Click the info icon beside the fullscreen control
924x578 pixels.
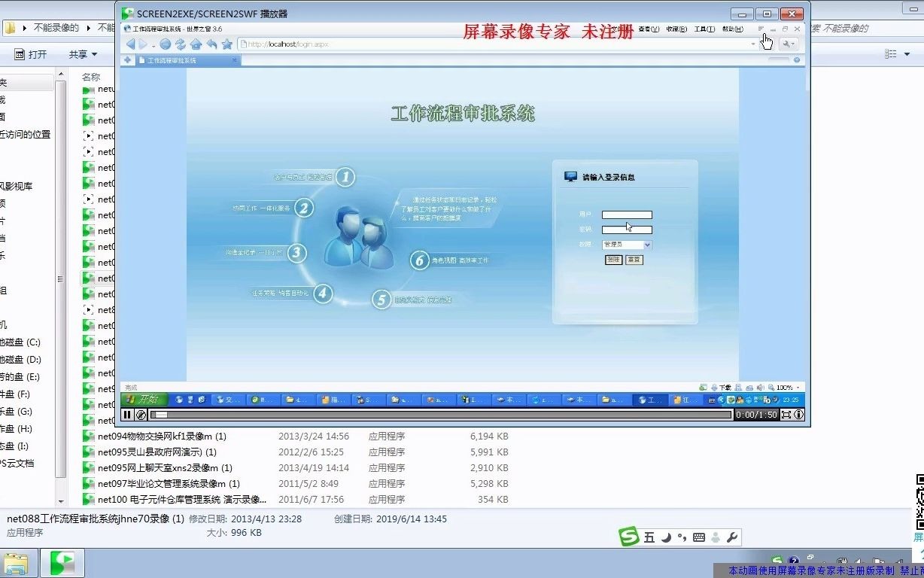(x=798, y=414)
